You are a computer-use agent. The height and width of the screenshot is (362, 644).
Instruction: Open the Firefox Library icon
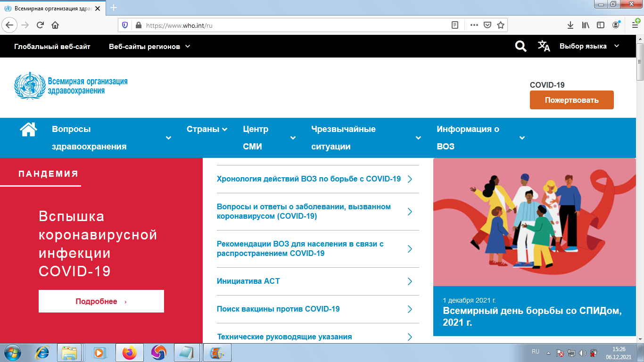click(585, 25)
